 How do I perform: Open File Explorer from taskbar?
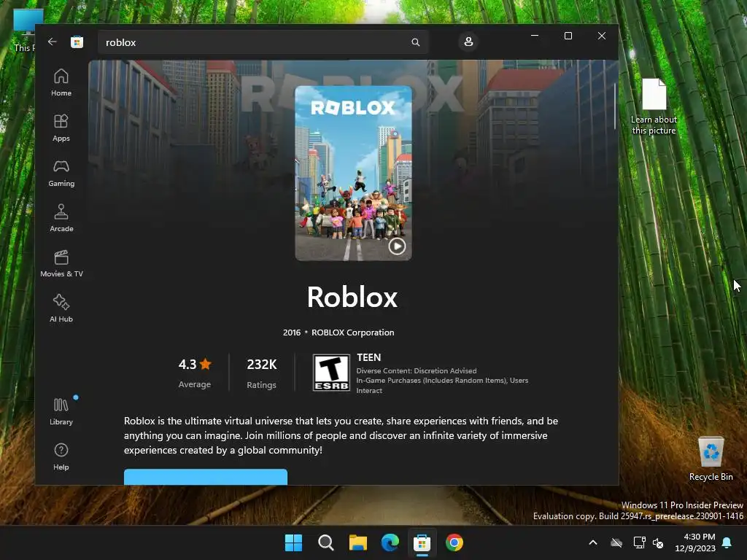click(x=357, y=542)
